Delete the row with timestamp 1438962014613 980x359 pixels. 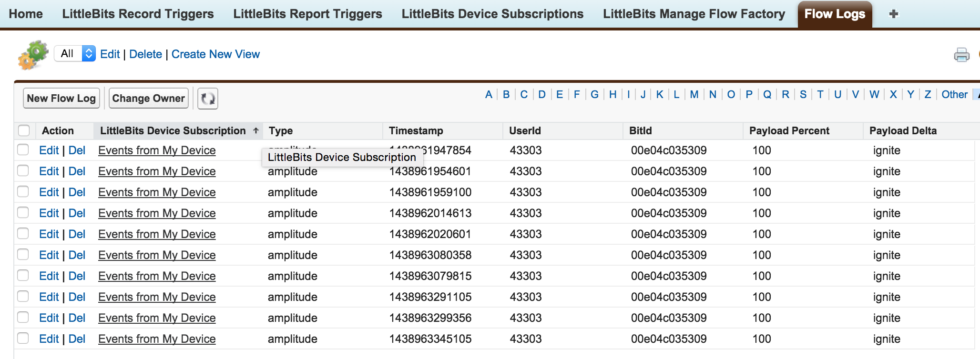coord(77,213)
